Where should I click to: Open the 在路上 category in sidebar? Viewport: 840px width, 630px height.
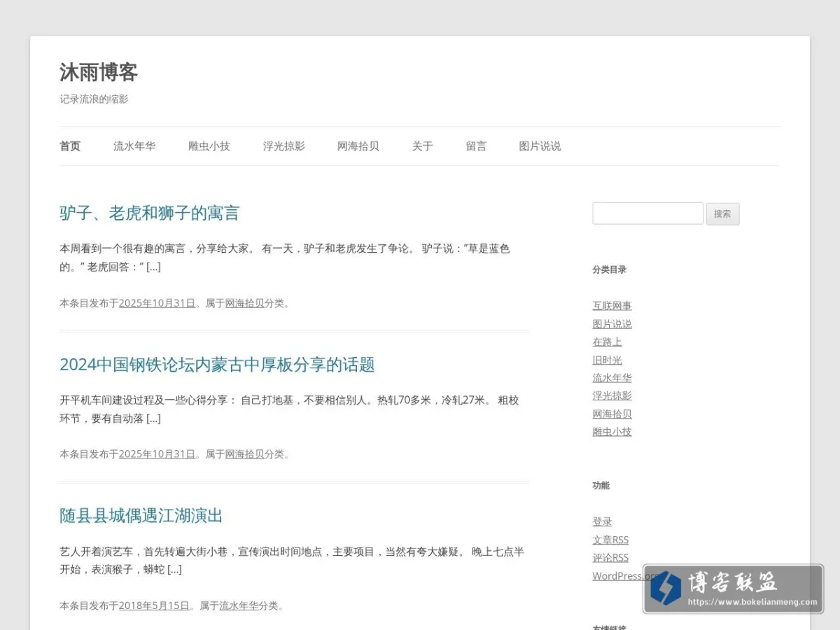[607, 342]
